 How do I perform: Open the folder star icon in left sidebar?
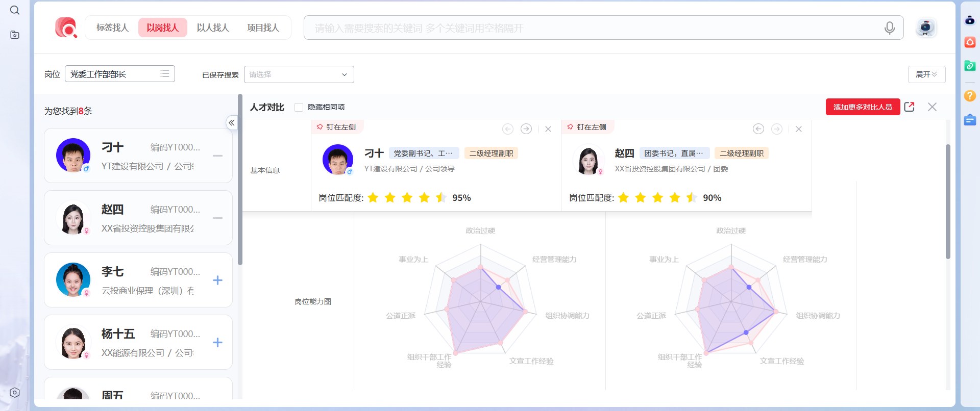(x=15, y=35)
